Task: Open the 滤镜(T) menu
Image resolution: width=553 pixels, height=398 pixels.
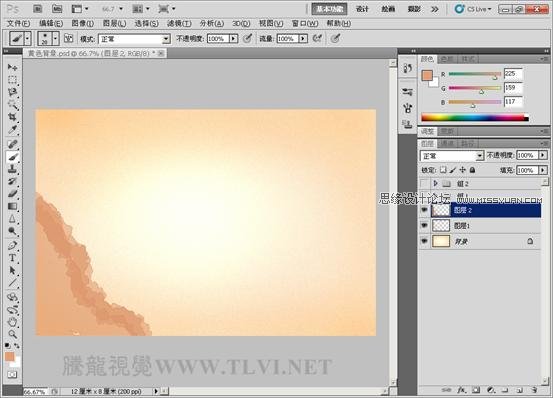Action: pyautogui.click(x=179, y=24)
